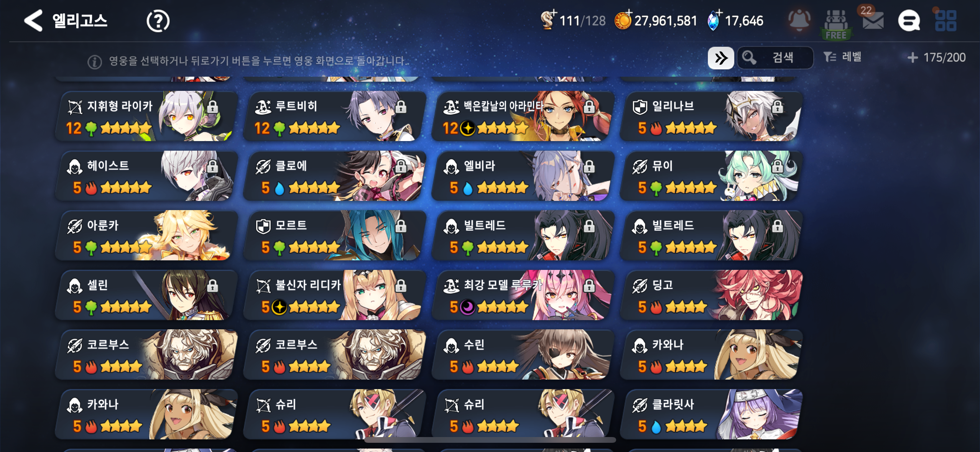Open the chat bubble icon
Viewport: 980px width, 452px height.
click(909, 21)
